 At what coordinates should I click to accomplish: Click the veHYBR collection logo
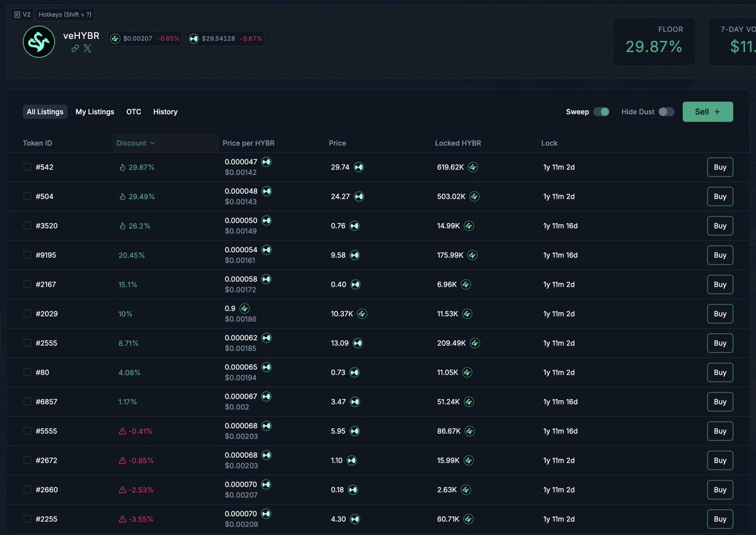pos(39,42)
